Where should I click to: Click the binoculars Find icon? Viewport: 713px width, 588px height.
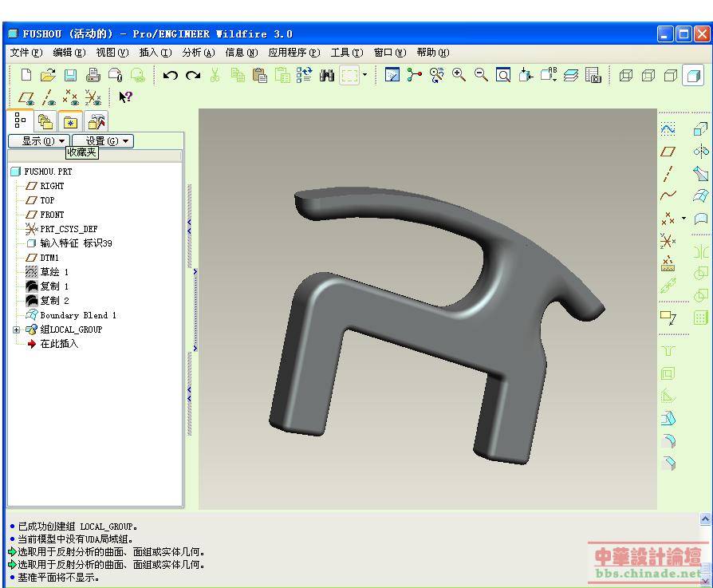pyautogui.click(x=327, y=75)
